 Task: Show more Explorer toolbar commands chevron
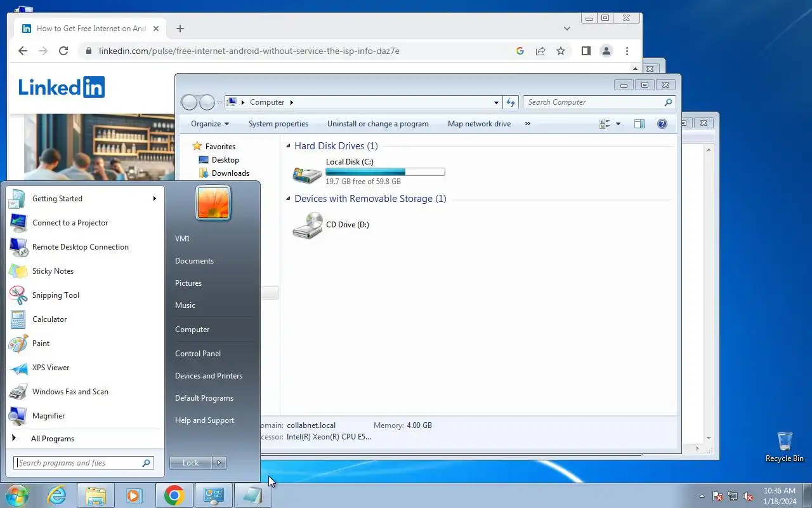528,124
